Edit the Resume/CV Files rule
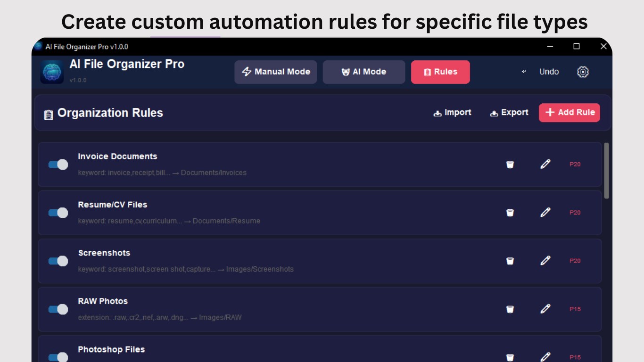Image resolution: width=644 pixels, height=362 pixels. pyautogui.click(x=545, y=213)
